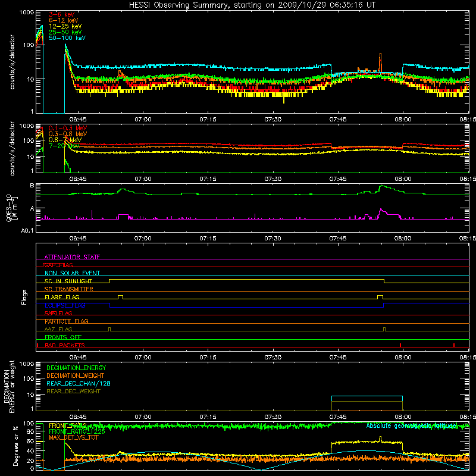Viewport: 476px width, 476px height.
Task: Click the MAX_DET_VS_TOT legend label
Action: (73, 437)
